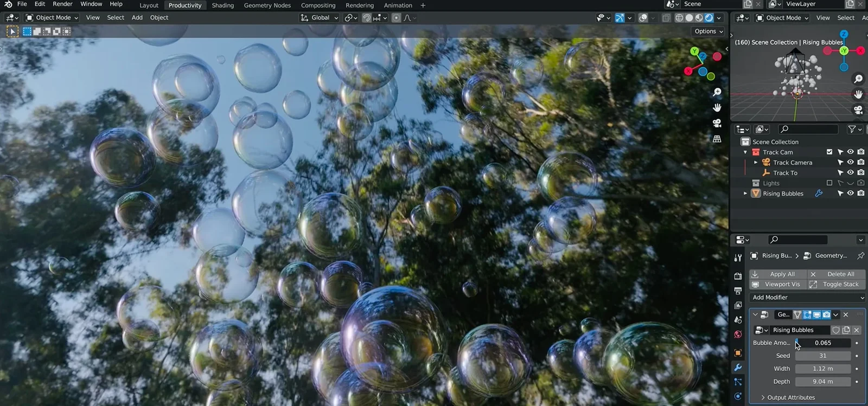The width and height of the screenshot is (868, 406).
Task: Toggle fake user shield for Rising Bubbles node group
Action: click(x=836, y=330)
